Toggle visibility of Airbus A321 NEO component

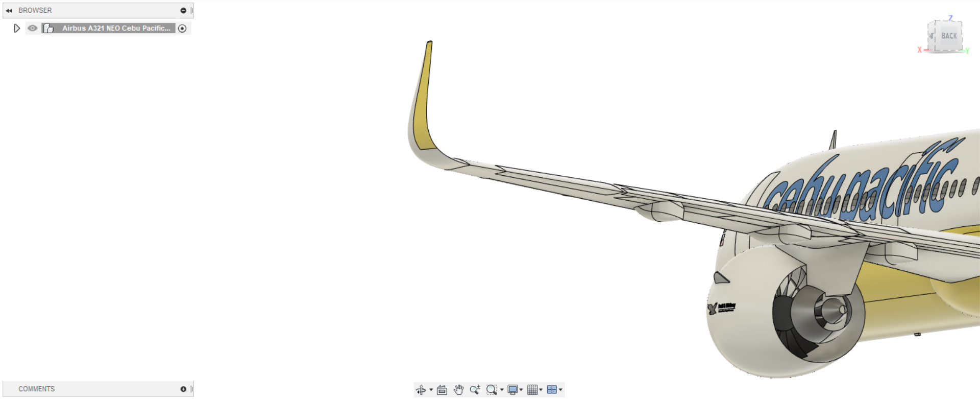(32, 28)
